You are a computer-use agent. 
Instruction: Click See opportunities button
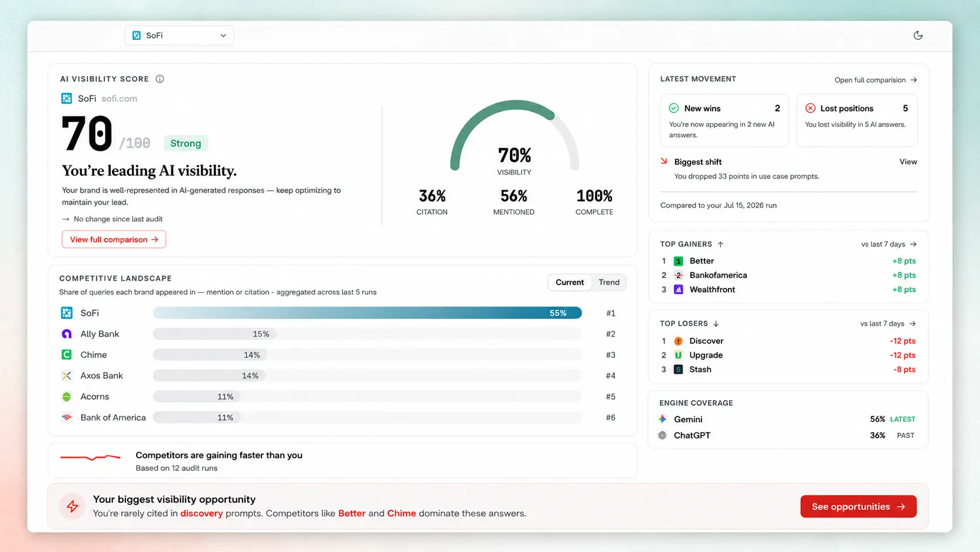click(x=858, y=506)
